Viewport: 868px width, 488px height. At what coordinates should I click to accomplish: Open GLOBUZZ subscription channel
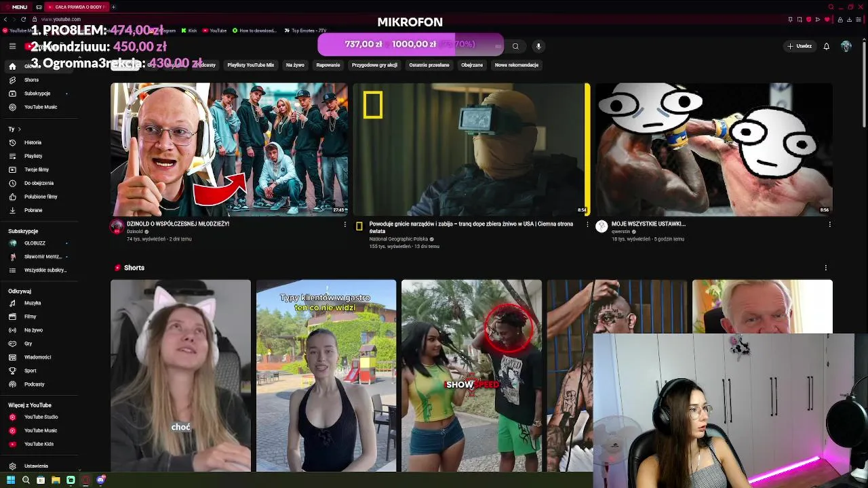click(x=38, y=243)
